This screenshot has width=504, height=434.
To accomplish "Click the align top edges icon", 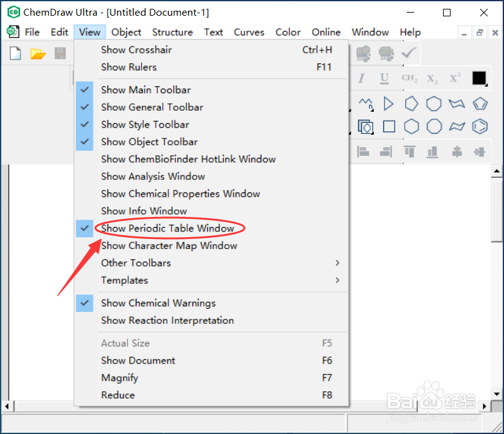I will click(x=409, y=151).
